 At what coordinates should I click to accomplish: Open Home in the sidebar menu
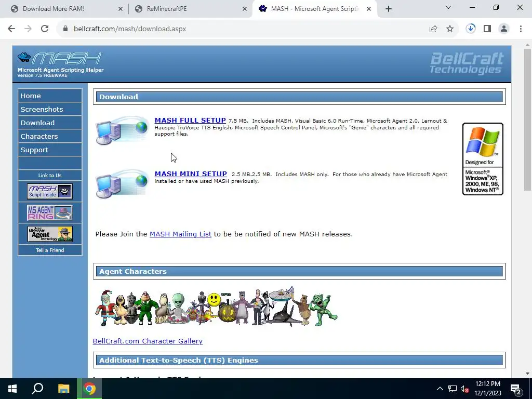[x=50, y=96]
